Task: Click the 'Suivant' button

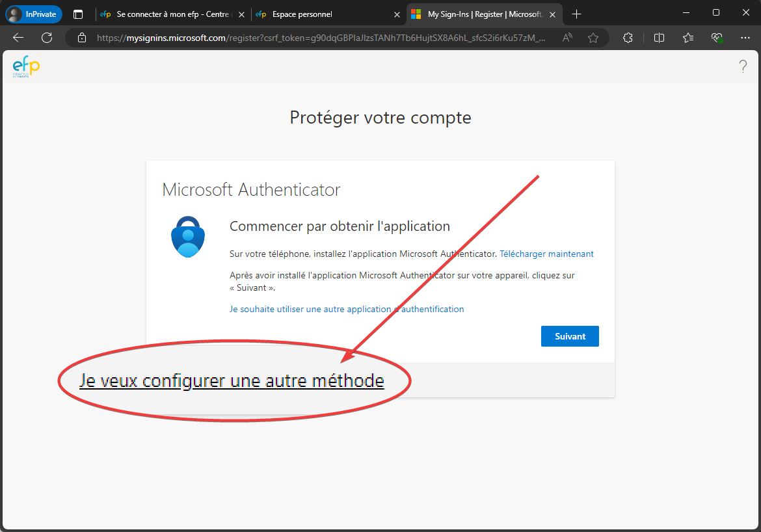Action: coord(570,336)
